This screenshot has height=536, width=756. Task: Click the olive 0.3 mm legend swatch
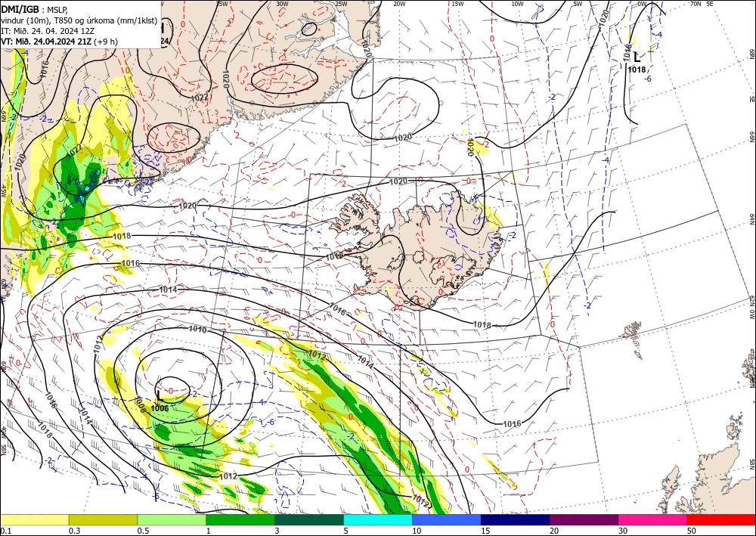[103, 519]
